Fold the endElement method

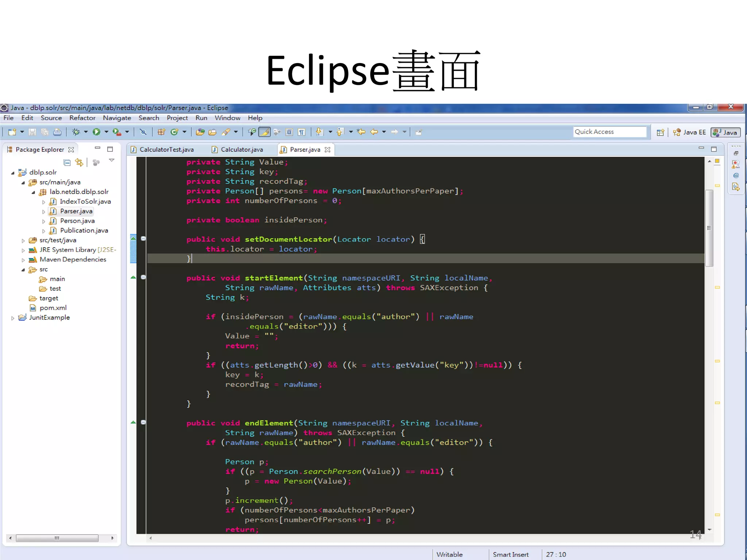pos(143,422)
